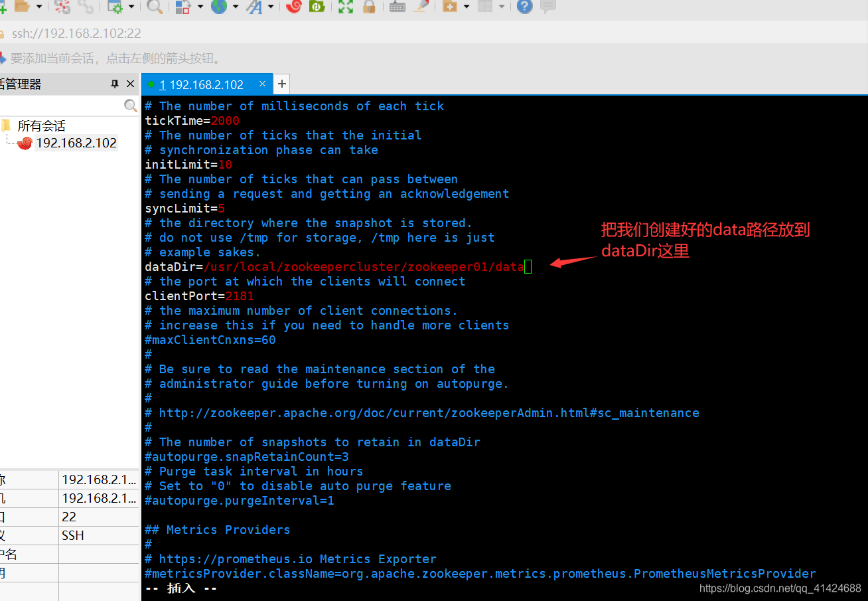This screenshot has height=601, width=868.
Task: Click the clientPort=2181 line
Action: click(x=199, y=296)
